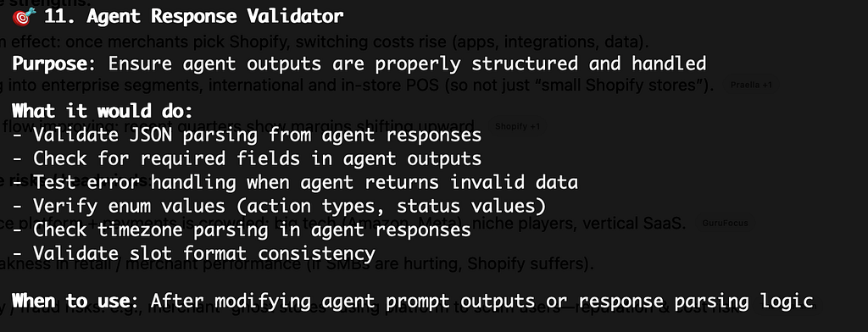
Task: Open the GuruFocus source chip
Action: pyautogui.click(x=725, y=223)
